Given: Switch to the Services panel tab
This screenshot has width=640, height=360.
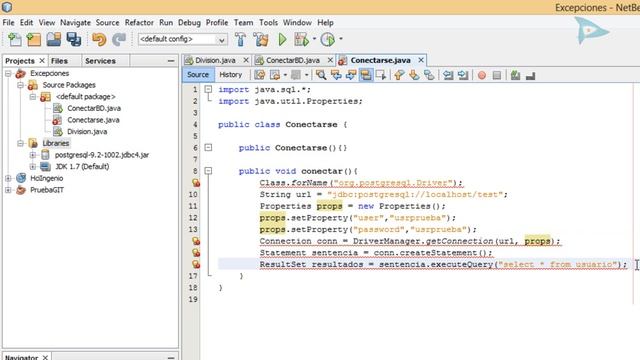Looking at the screenshot, I should coord(100,61).
